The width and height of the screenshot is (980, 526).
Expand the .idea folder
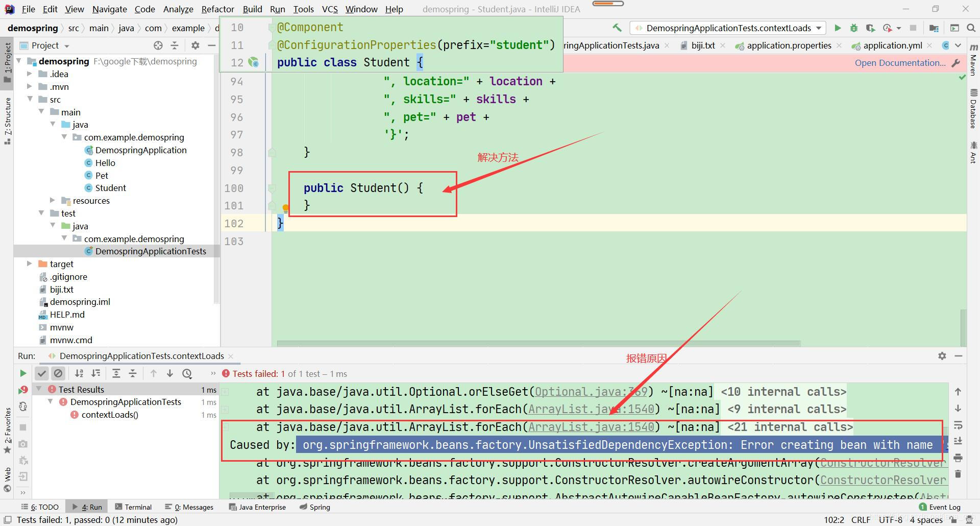click(30, 74)
